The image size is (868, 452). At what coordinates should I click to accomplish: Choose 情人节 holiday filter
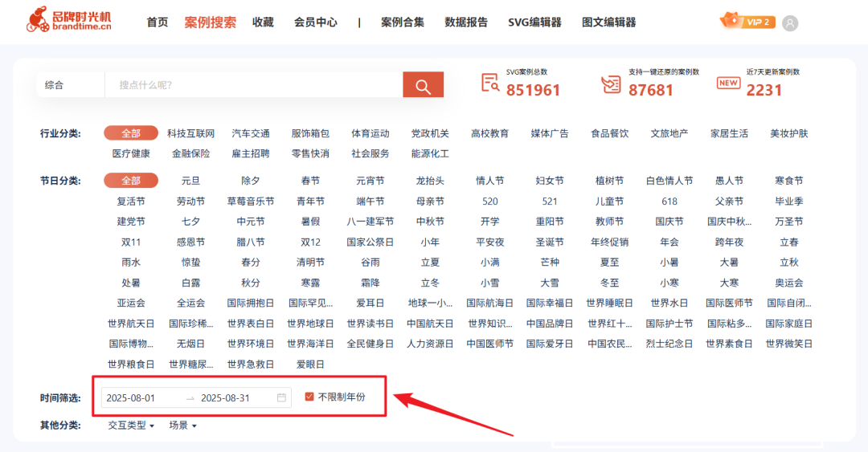[x=490, y=181]
